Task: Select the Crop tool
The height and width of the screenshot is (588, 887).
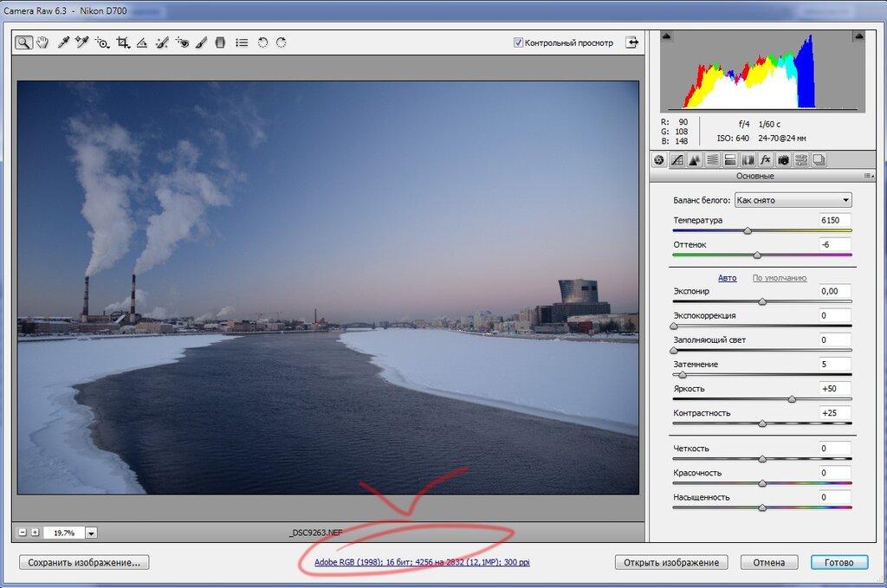Action: click(123, 42)
